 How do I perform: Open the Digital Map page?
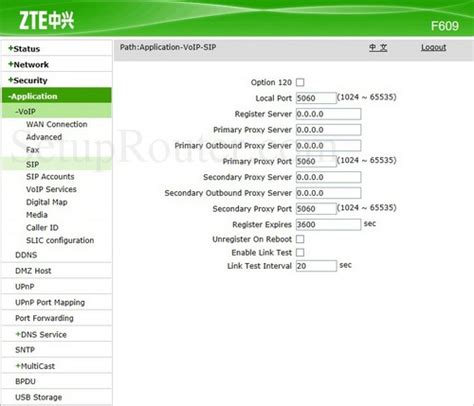(x=47, y=202)
